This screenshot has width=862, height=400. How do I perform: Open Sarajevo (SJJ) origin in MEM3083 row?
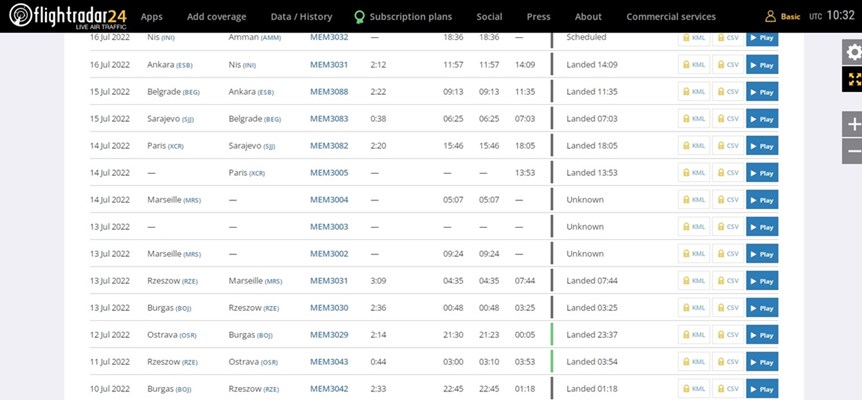click(x=170, y=119)
